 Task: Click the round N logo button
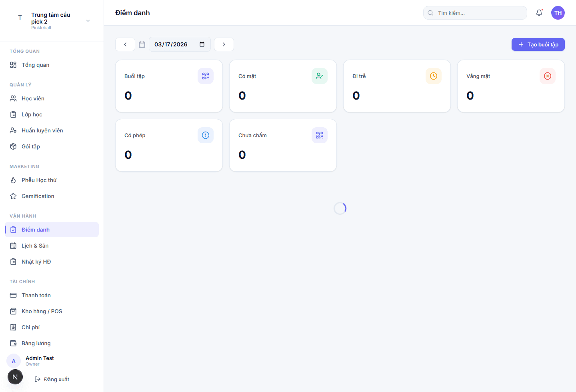pos(15,377)
